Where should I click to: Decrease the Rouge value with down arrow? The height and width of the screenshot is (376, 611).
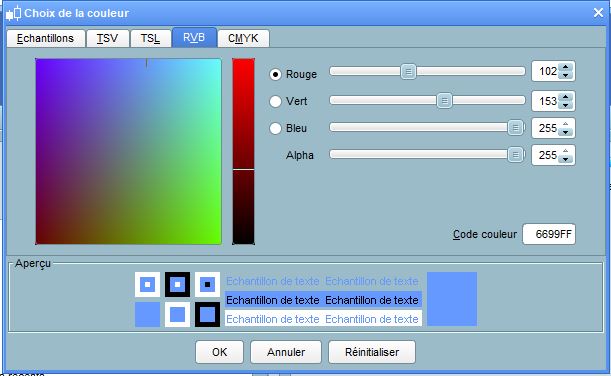coord(565,75)
